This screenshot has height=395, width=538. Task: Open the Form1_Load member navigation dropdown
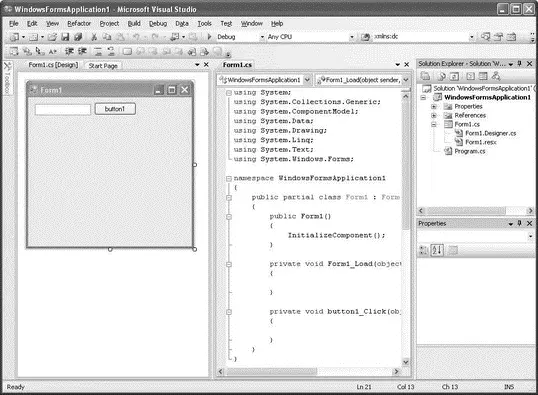[x=406, y=80]
